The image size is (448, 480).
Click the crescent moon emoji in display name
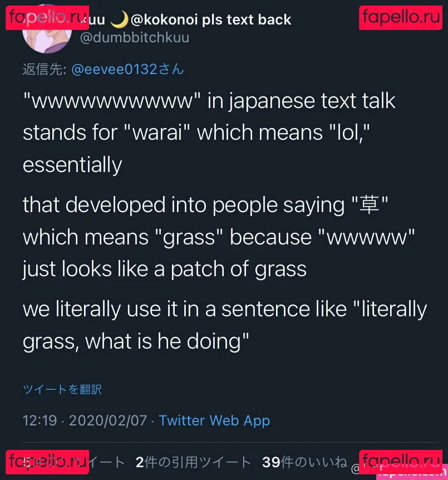[119, 19]
